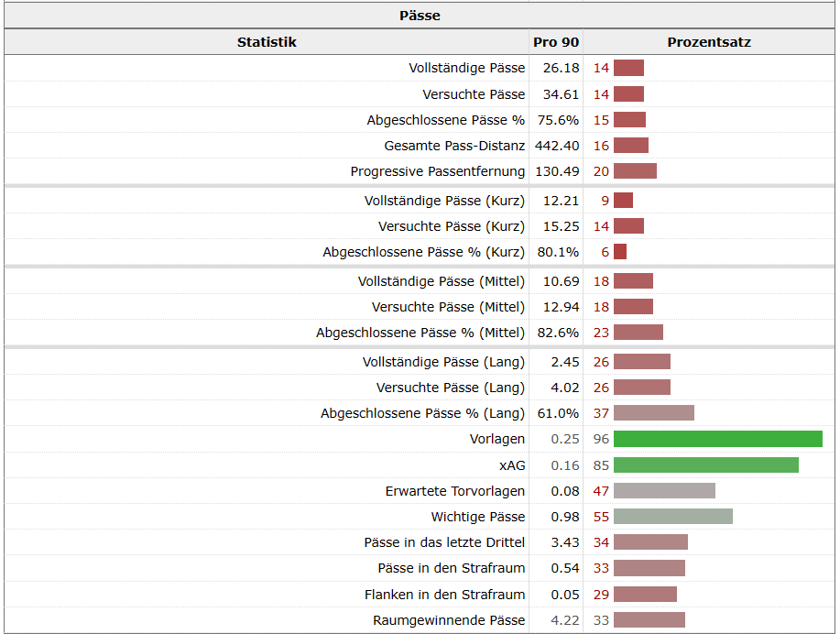This screenshot has width=840, height=634.
Task: Select the 75.6% completion value
Action: (x=558, y=120)
